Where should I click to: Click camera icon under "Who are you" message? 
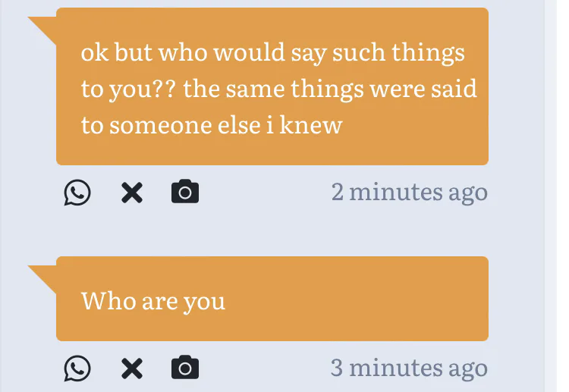pyautogui.click(x=185, y=368)
